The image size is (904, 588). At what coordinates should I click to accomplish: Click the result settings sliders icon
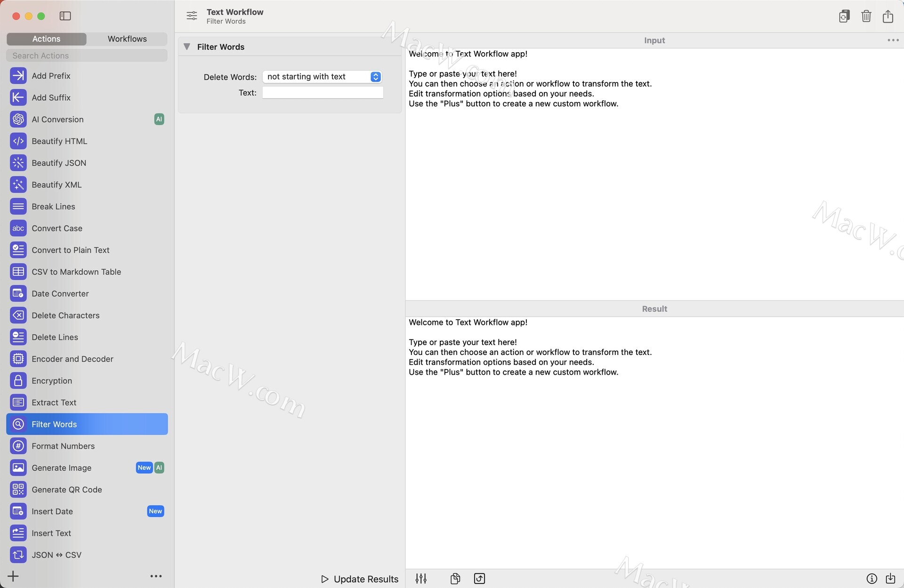point(421,579)
